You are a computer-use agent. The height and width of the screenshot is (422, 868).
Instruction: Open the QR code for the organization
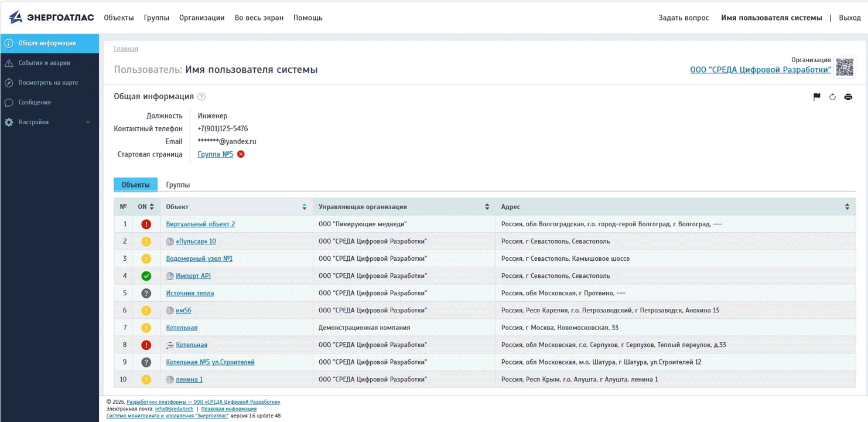[845, 67]
